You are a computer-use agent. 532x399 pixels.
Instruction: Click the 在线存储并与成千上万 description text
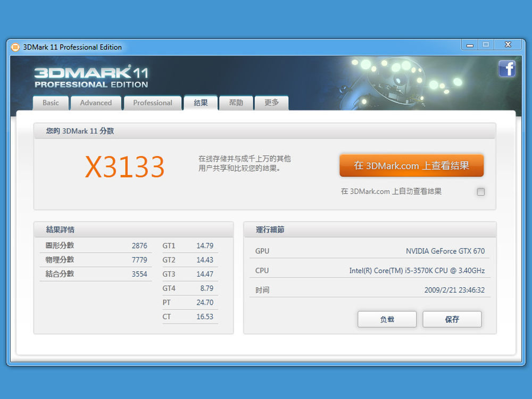244,163
